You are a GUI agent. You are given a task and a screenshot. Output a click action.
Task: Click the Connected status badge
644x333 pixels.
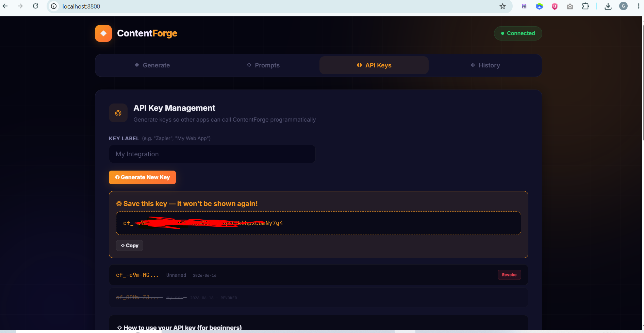[518, 33]
